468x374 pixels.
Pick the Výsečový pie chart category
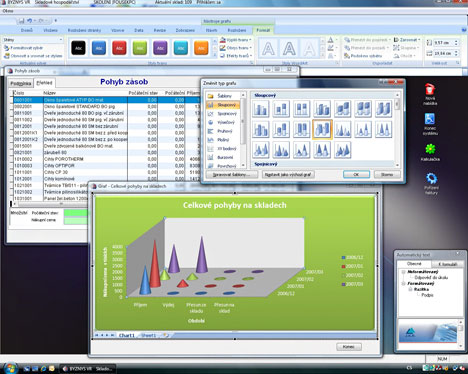pyautogui.click(x=223, y=122)
